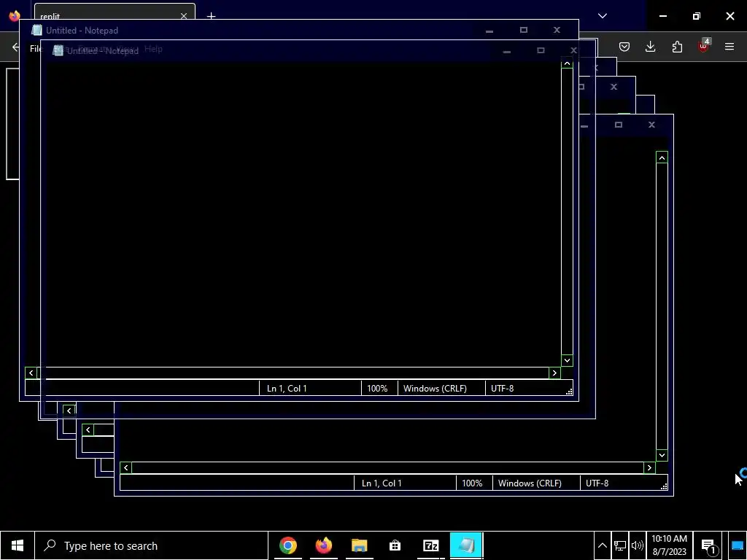This screenshot has height=560, width=747.
Task: Minimize the front Notepad window
Action: tap(489, 30)
